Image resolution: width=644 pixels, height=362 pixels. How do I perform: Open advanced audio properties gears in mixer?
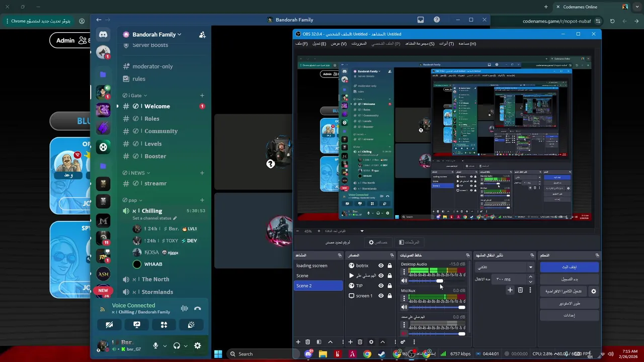click(403, 342)
